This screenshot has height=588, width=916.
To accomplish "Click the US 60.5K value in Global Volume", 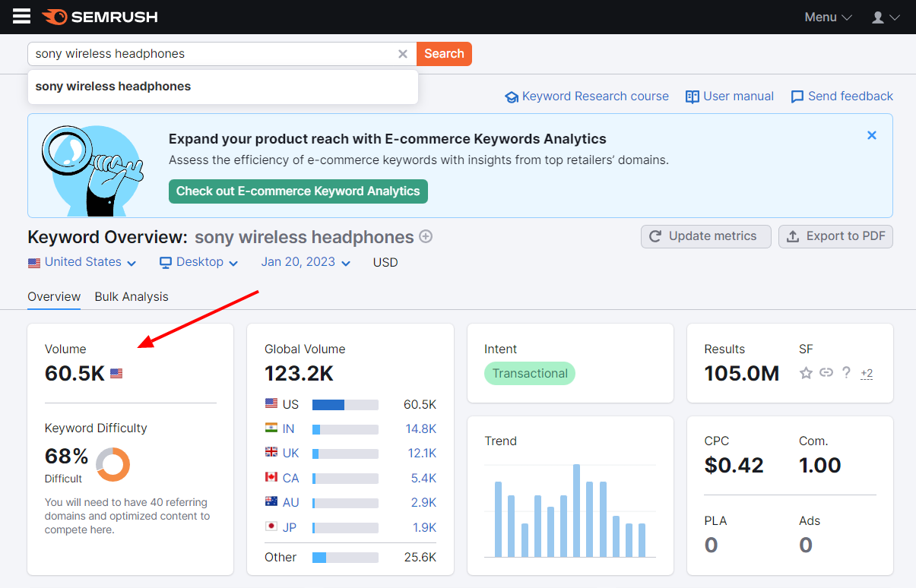I will point(420,405).
